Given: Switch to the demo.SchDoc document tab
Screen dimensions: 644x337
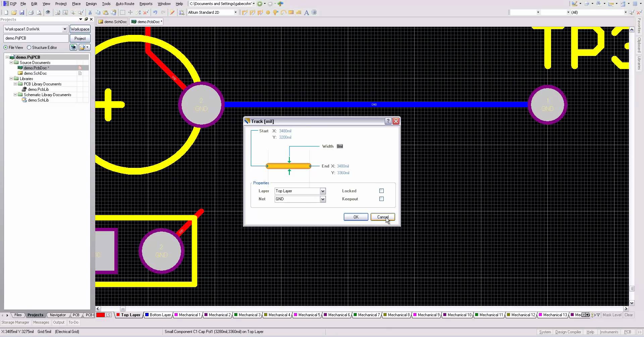Looking at the screenshot, I should click(113, 22).
